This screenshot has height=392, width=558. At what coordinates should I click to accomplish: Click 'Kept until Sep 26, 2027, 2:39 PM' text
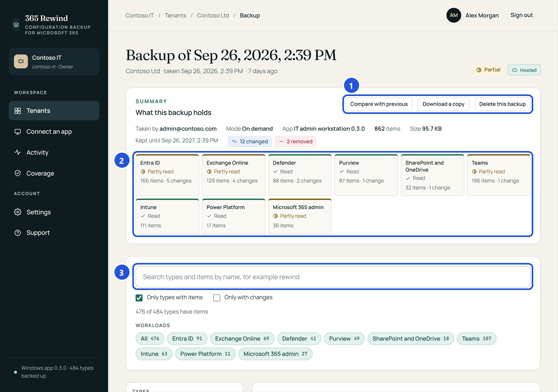click(x=177, y=141)
